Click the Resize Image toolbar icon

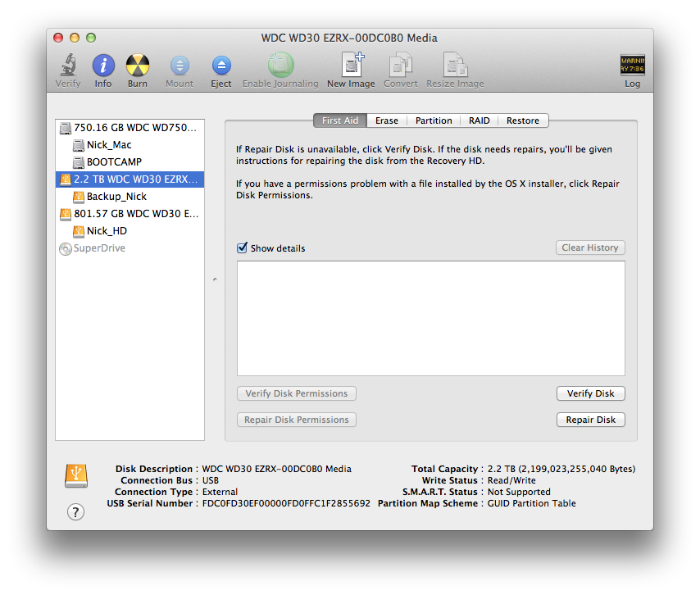click(x=455, y=65)
